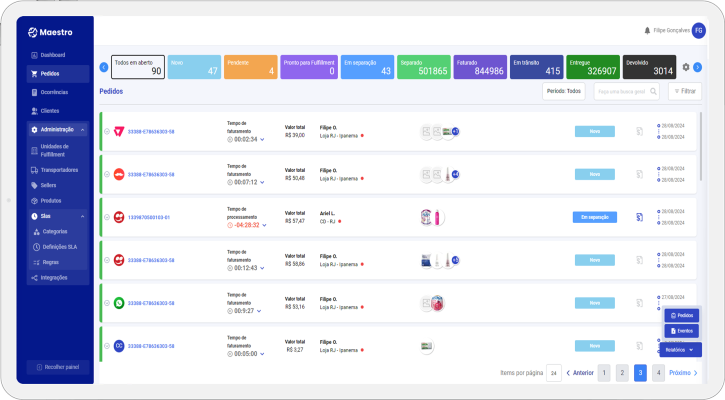The image size is (725, 400).
Task: Expand the Relatórios dropdown
Action: tap(682, 350)
